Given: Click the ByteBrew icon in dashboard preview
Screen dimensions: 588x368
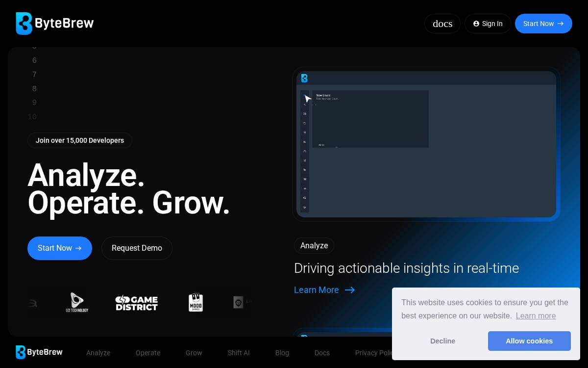Looking at the screenshot, I should [x=304, y=78].
